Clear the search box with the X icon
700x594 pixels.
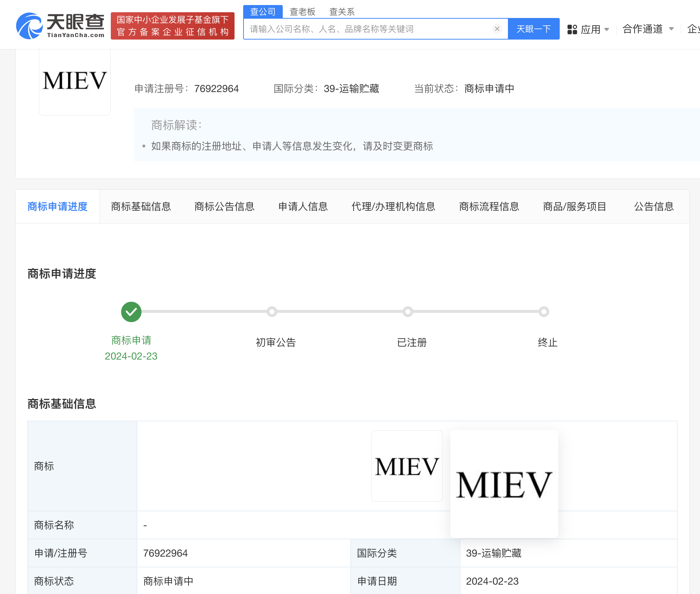(x=497, y=29)
